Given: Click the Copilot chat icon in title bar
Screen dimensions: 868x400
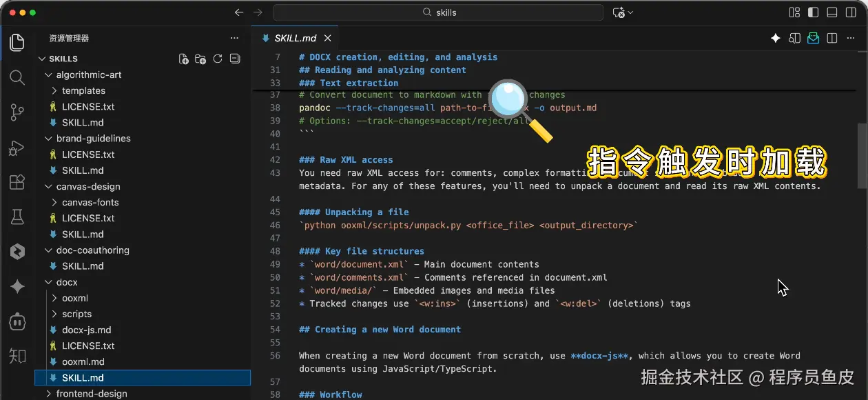Looking at the screenshot, I should [618, 12].
